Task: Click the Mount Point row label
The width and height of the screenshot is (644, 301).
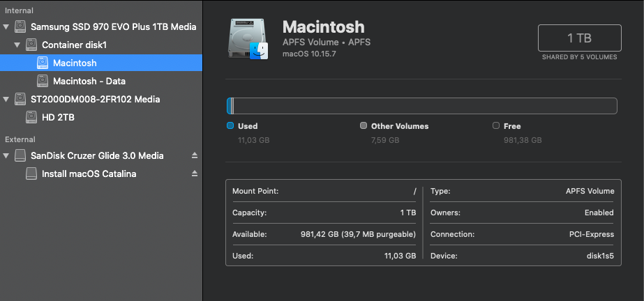Action: (255, 191)
